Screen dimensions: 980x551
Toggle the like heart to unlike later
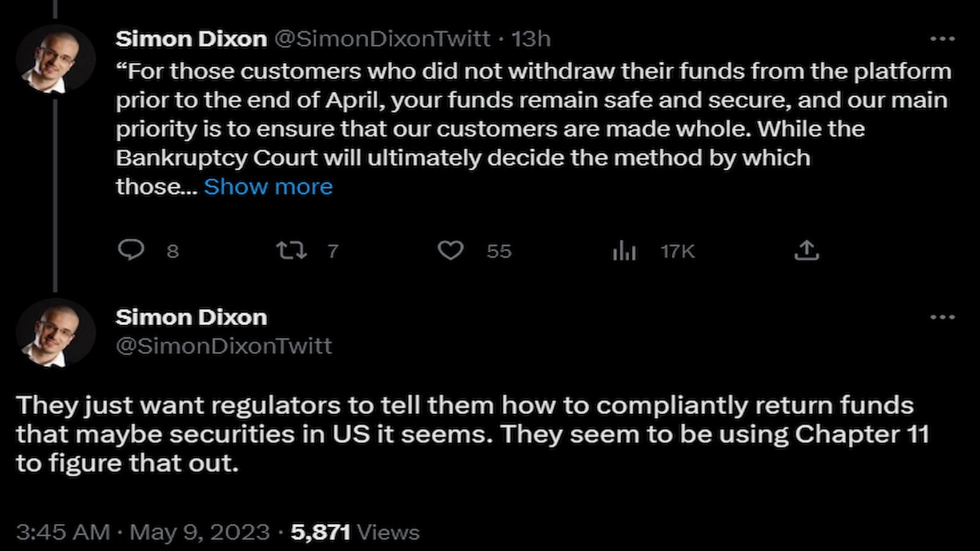[x=451, y=250]
